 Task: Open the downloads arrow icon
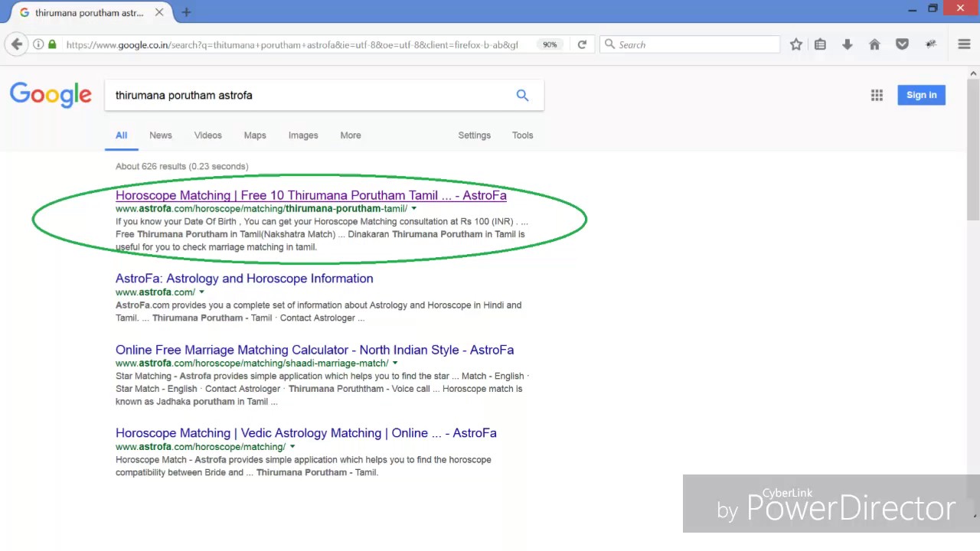(x=847, y=44)
